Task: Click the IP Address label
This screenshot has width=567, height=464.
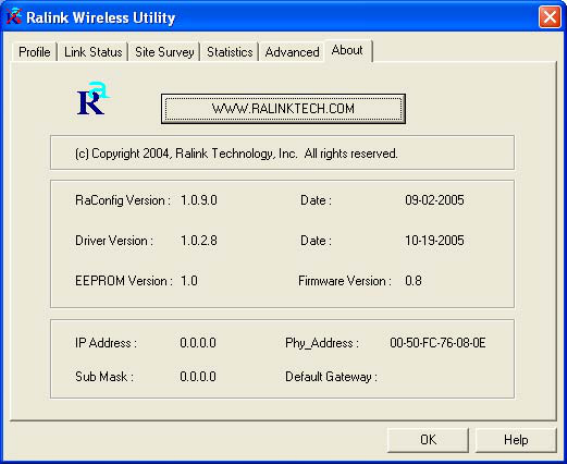Action: pos(106,342)
